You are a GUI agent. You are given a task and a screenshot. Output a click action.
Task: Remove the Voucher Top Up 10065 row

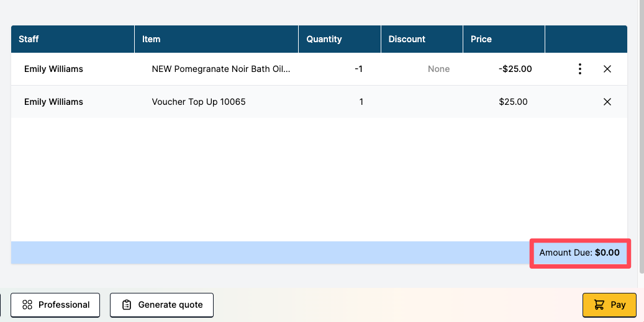click(x=607, y=102)
